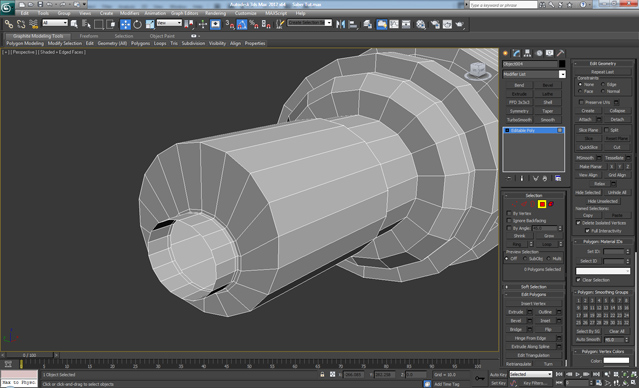The width and height of the screenshot is (639, 388).
Task: Switch to Vertex sub-object selection
Action: coord(515,204)
